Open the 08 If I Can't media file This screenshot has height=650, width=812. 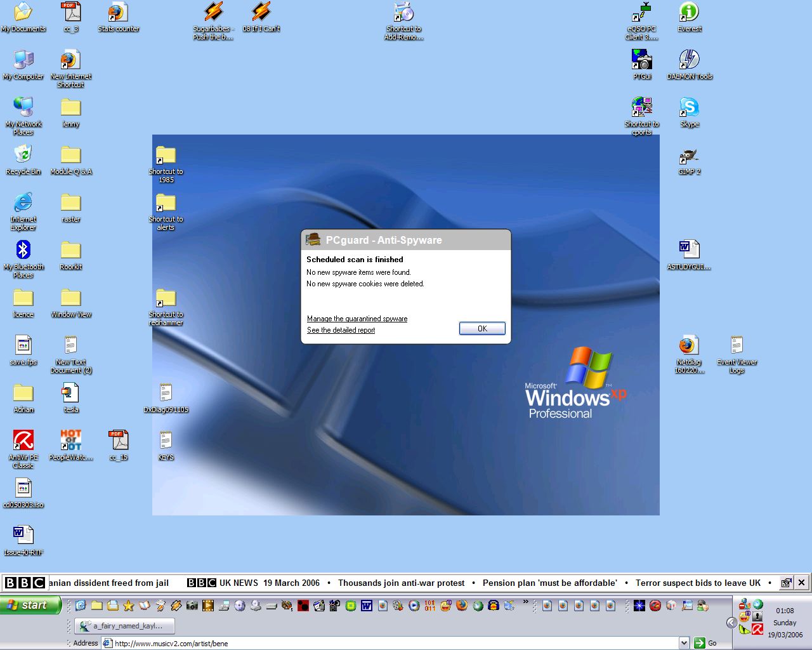click(x=261, y=18)
